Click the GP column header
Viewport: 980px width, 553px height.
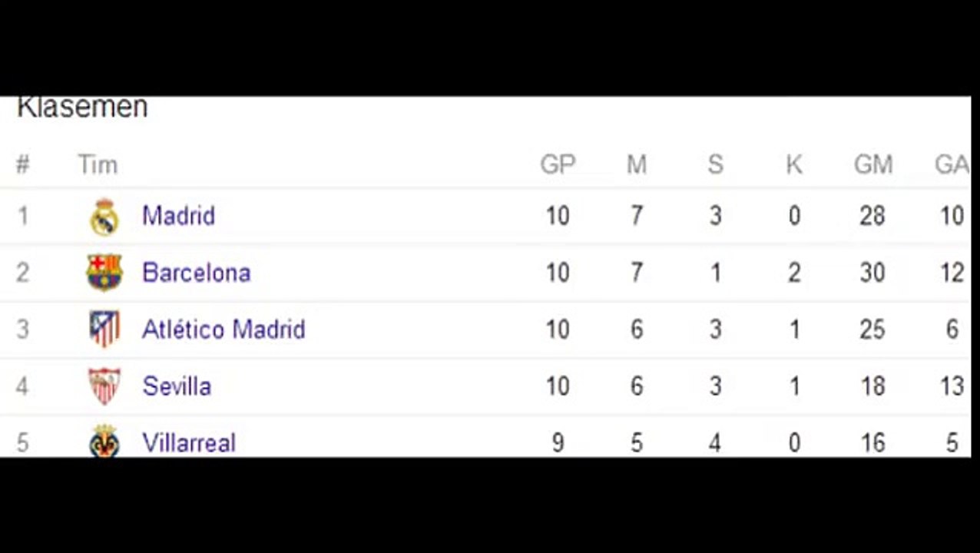point(558,164)
